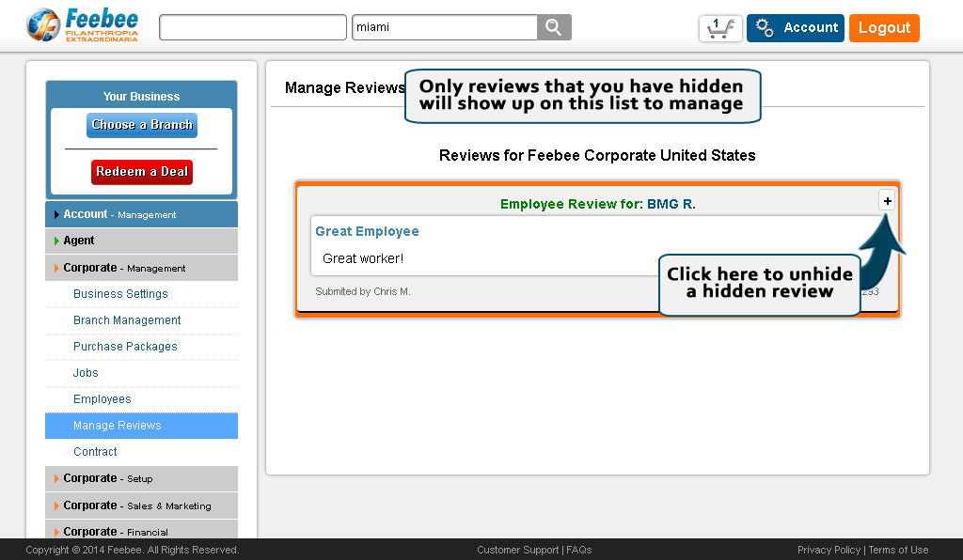Image resolution: width=963 pixels, height=560 pixels.
Task: Open the BMG R. employee link
Action: tap(671, 204)
